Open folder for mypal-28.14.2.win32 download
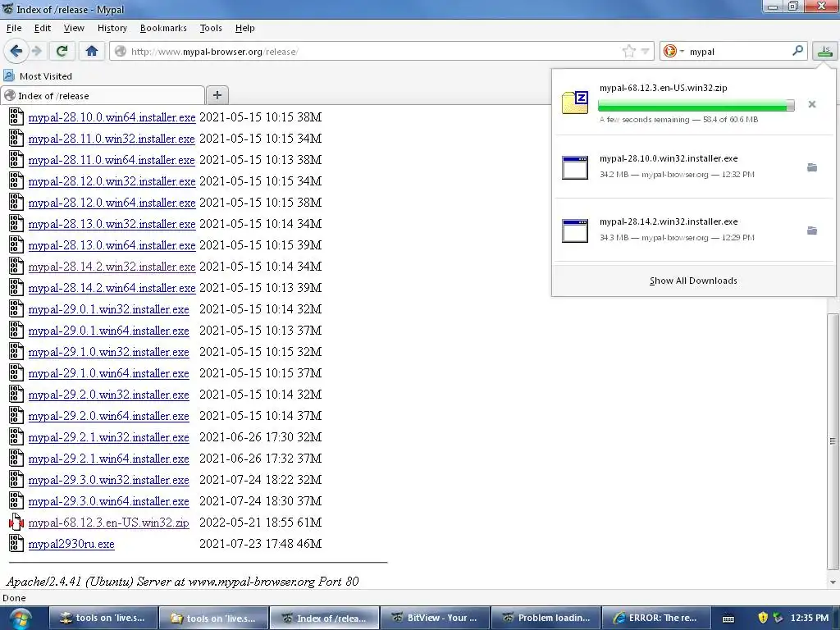Image resolution: width=840 pixels, height=630 pixels. tap(812, 231)
